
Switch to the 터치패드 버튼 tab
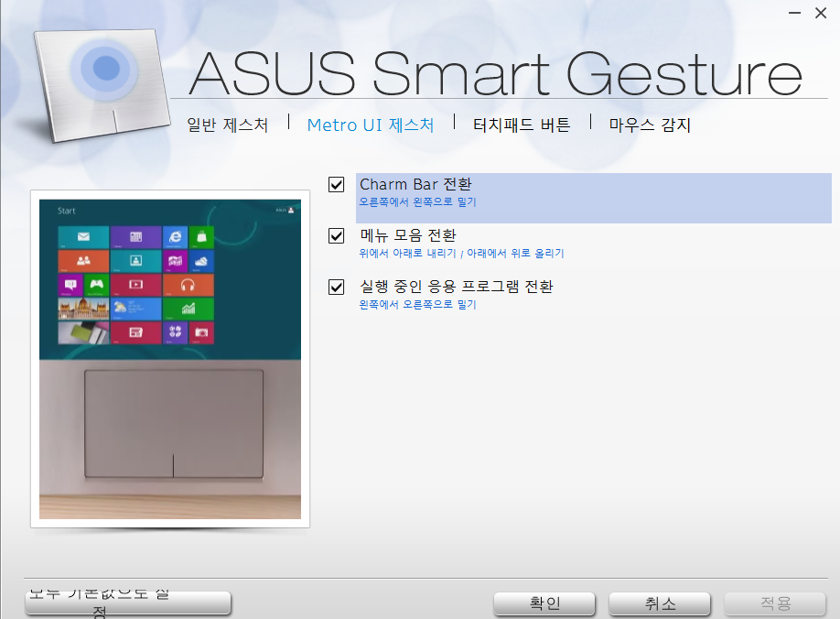click(x=522, y=125)
